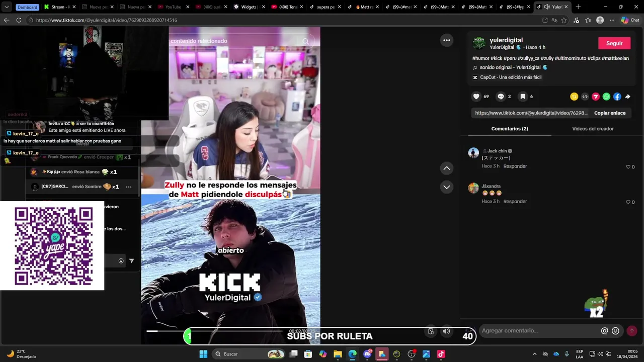The image size is (644, 362).
Task: Switch to the Widgets browser tab
Action: [x=249, y=7]
